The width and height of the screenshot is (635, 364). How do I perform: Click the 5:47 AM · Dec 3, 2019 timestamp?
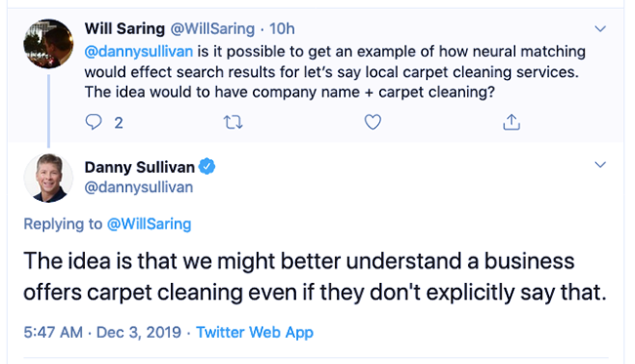[102, 332]
